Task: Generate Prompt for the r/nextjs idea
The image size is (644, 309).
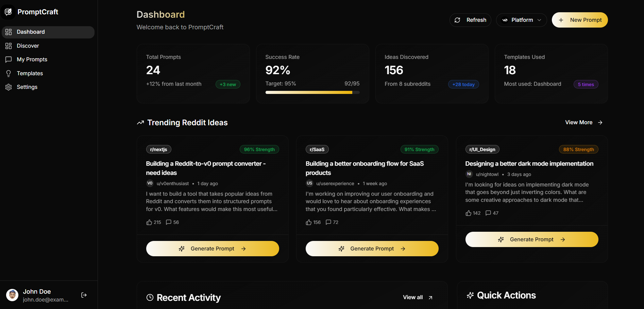Action: pos(213,249)
